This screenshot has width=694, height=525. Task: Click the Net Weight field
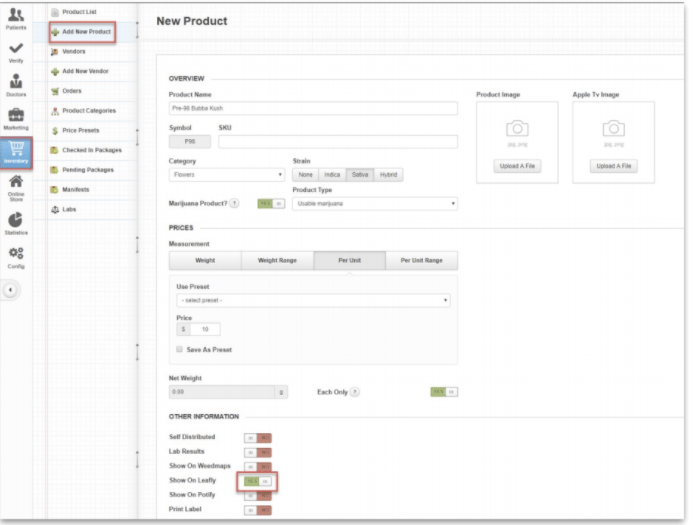(x=222, y=392)
